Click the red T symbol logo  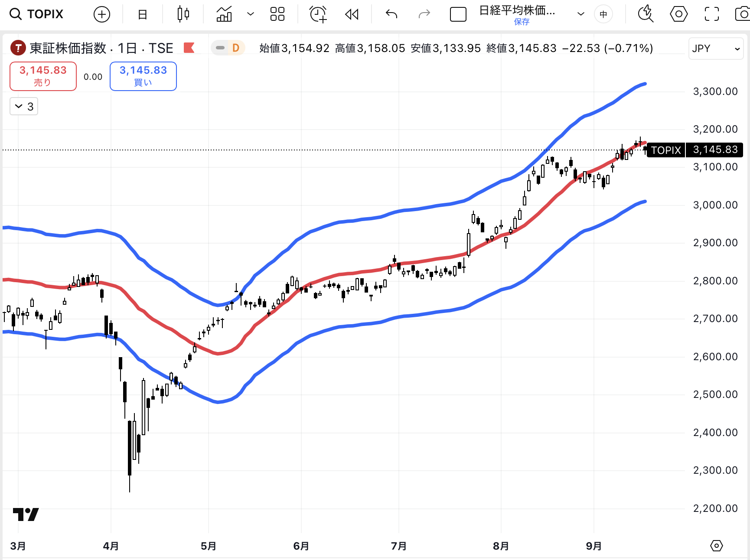click(18, 48)
